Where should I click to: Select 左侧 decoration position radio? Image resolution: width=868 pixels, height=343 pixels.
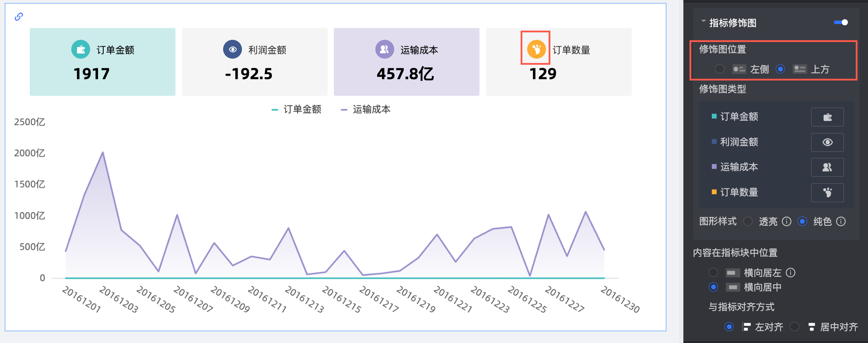point(720,69)
